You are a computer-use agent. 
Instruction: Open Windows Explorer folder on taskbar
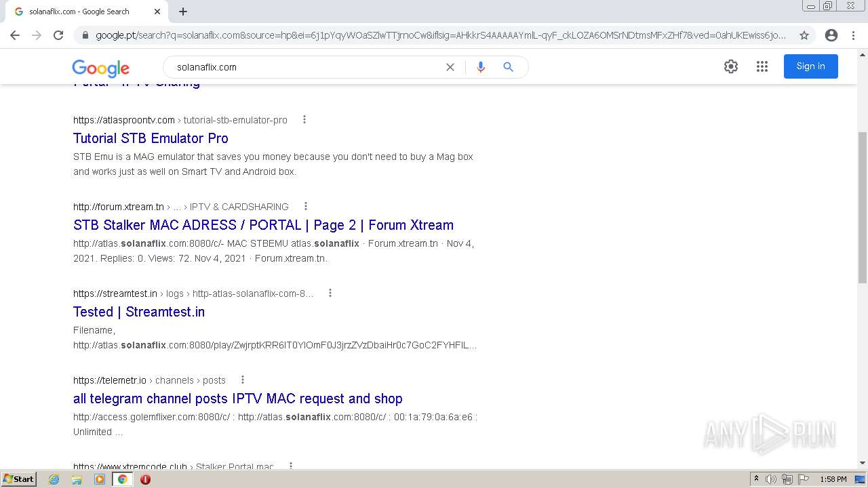point(77,479)
